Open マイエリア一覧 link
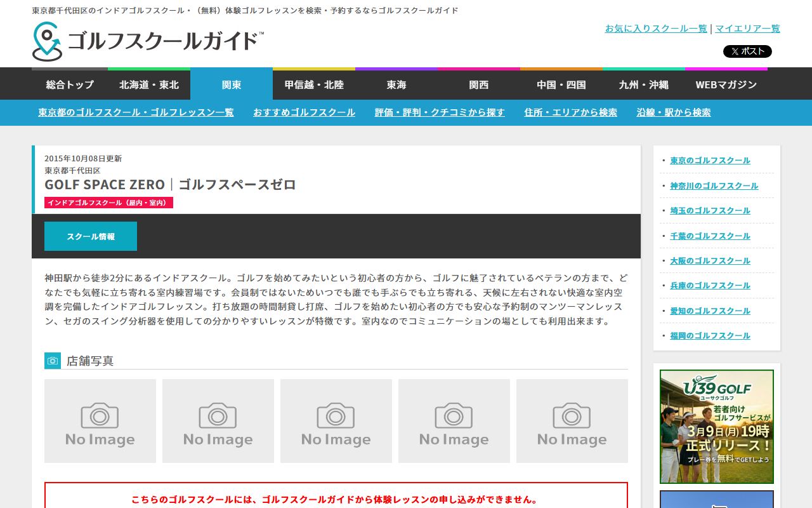Viewport: 812px width, 508px height. coord(748,29)
